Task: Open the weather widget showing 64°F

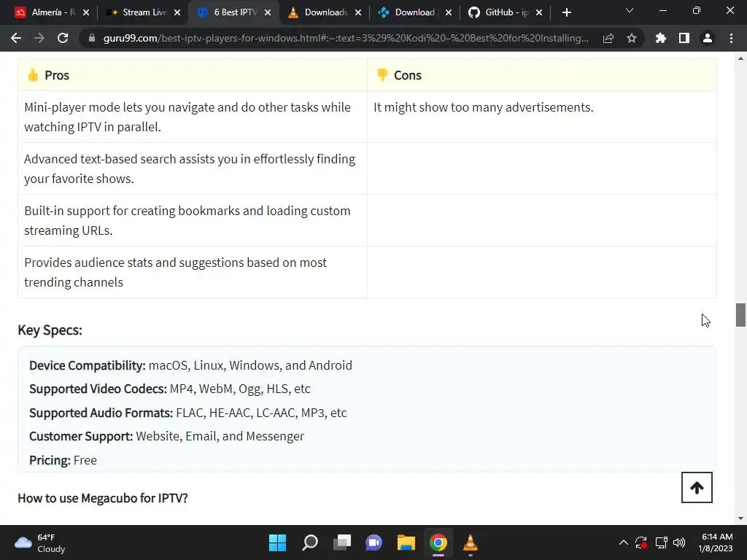Action: pyautogui.click(x=40, y=542)
